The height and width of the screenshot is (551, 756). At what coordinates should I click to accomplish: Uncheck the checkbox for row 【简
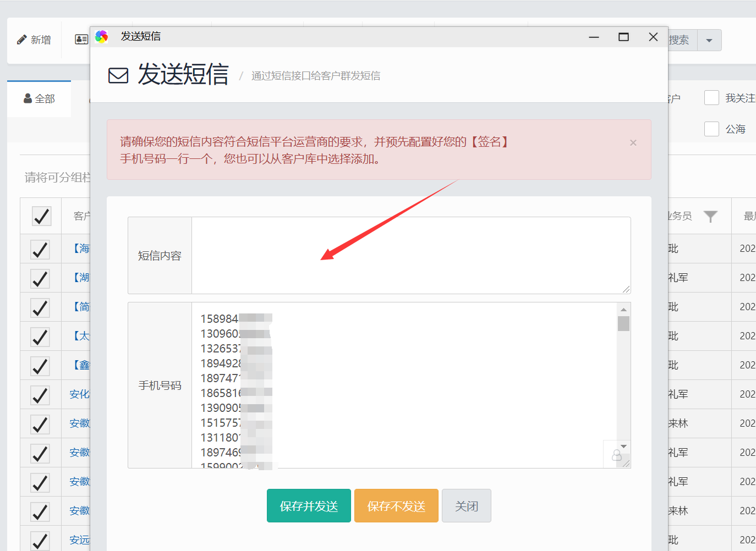tap(40, 307)
